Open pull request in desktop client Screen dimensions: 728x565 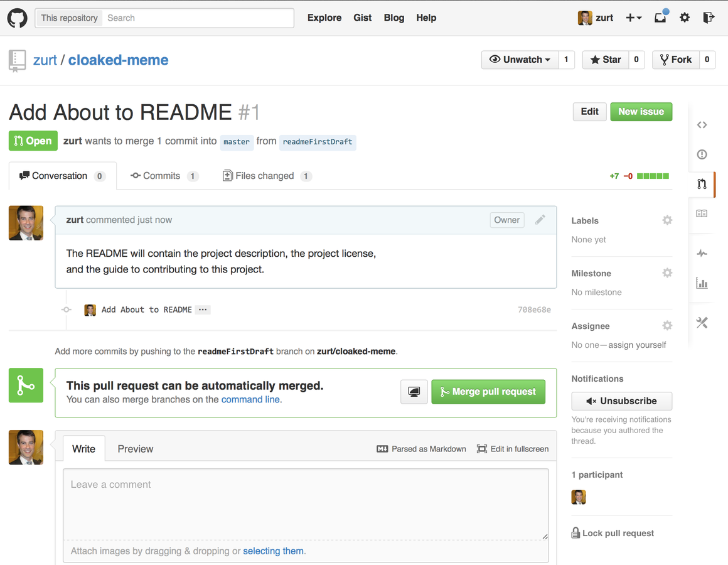point(414,392)
